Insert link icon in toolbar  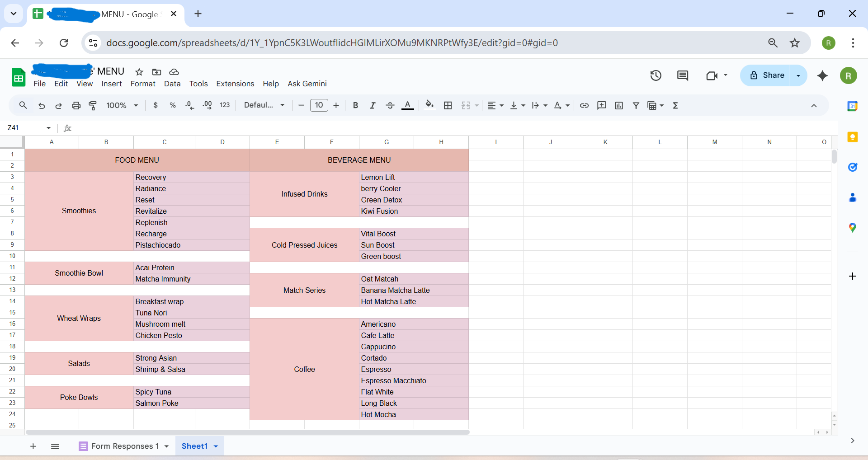tap(584, 105)
